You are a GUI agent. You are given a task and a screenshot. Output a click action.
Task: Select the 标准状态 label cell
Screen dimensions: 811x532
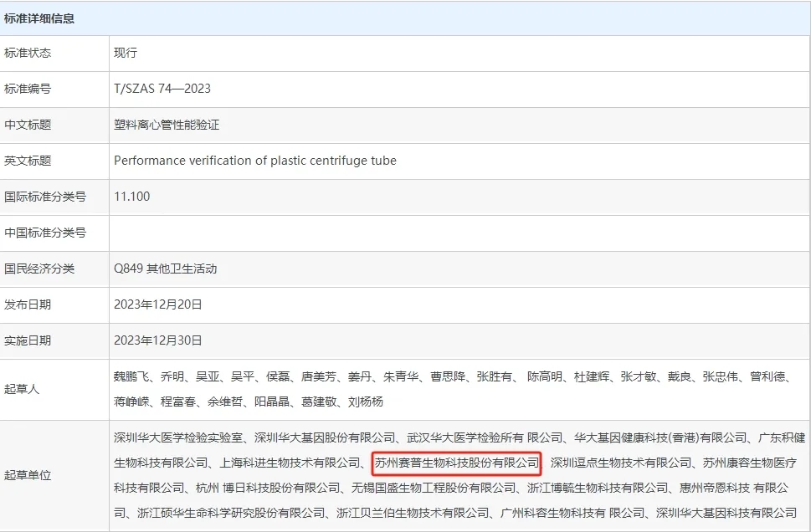tap(54, 54)
